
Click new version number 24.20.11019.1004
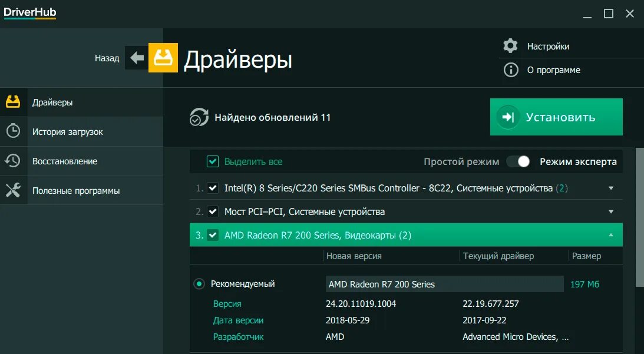(361, 304)
